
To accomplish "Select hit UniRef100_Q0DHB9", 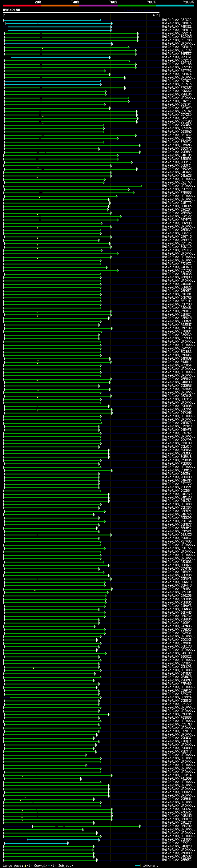I will (x=177, y=152).
